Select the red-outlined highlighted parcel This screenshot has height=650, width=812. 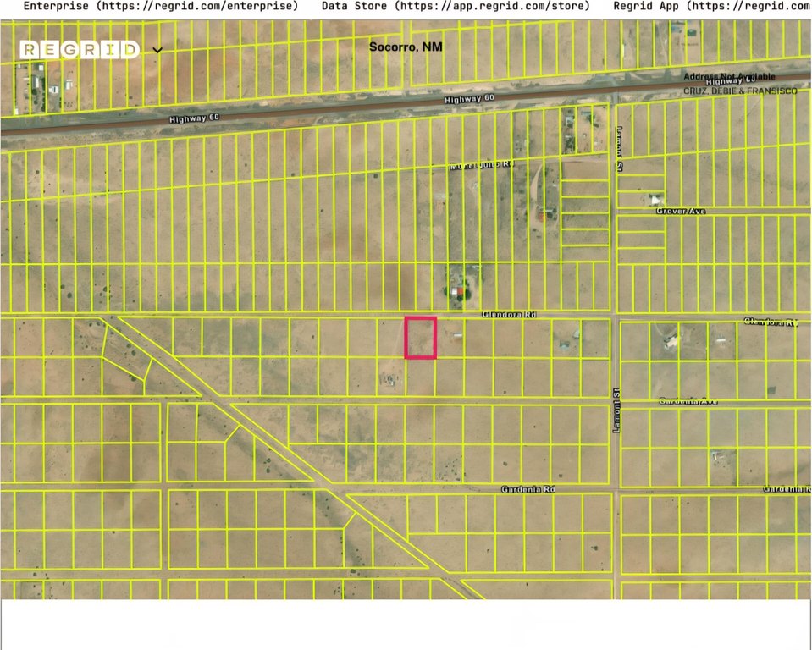420,338
